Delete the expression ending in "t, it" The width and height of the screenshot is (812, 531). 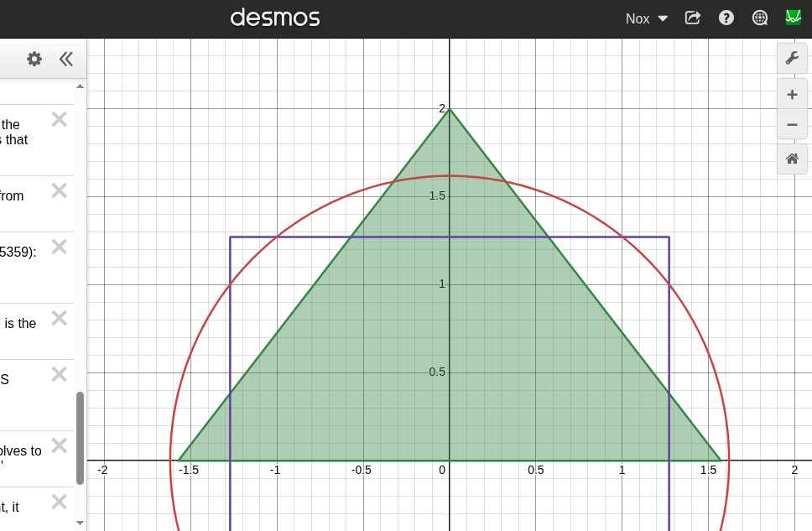coord(60,502)
